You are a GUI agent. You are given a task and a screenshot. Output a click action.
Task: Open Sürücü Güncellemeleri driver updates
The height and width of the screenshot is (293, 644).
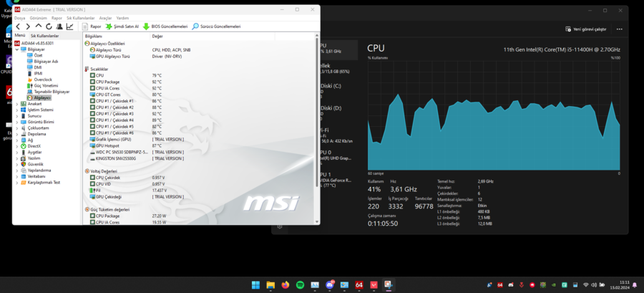(x=216, y=27)
